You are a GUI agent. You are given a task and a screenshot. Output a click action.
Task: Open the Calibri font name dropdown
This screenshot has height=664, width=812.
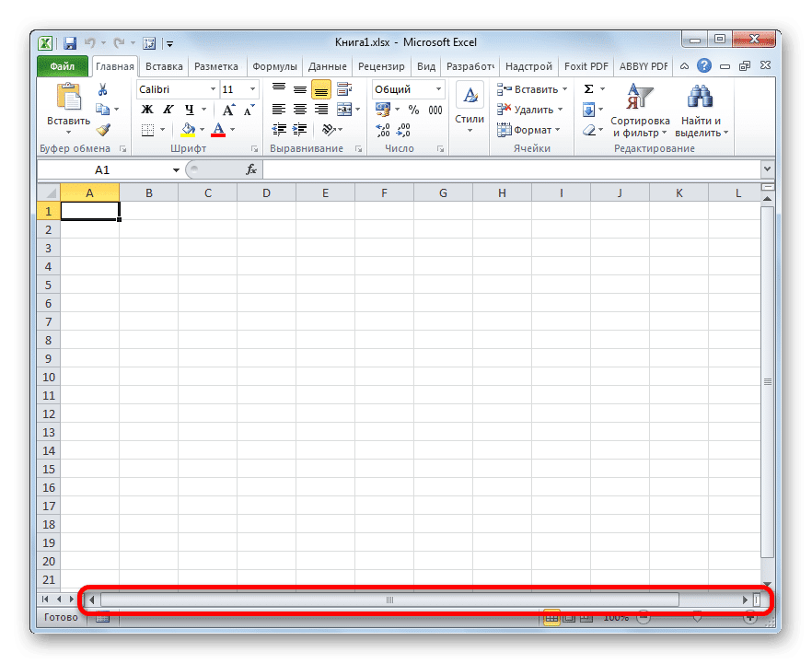pos(213,89)
